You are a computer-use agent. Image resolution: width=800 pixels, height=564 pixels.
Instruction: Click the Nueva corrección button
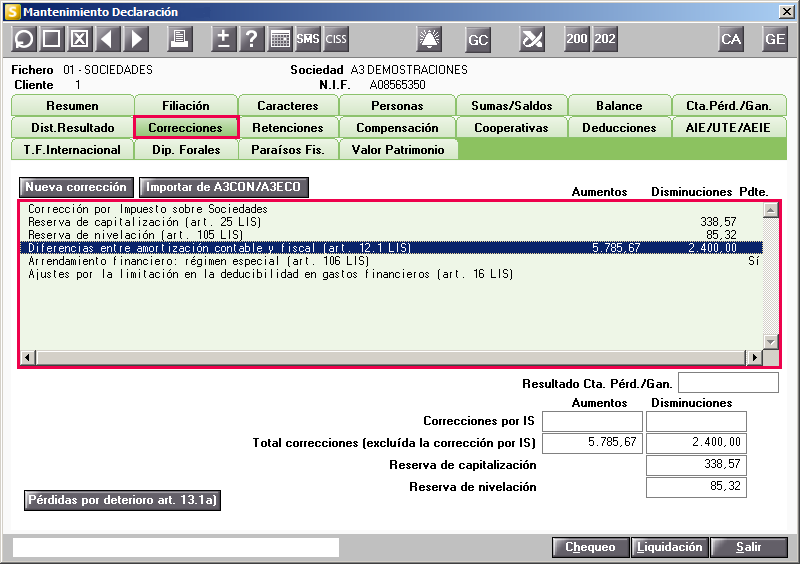tap(76, 187)
